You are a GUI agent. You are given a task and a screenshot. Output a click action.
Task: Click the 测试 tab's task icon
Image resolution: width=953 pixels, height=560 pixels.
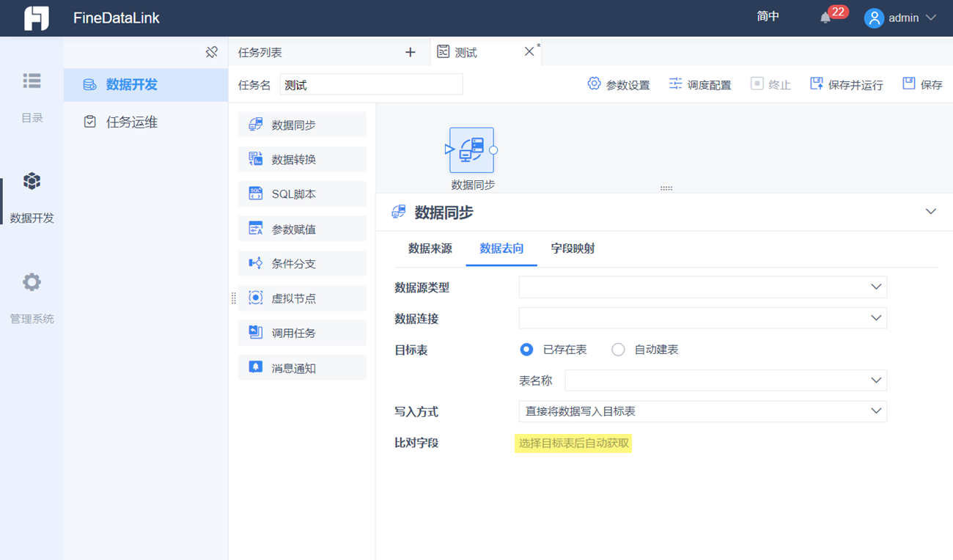443,52
